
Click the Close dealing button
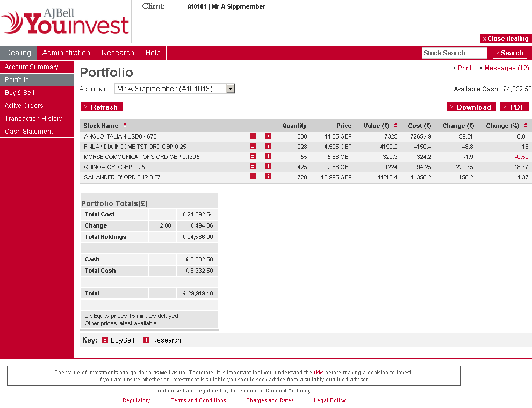coord(505,39)
